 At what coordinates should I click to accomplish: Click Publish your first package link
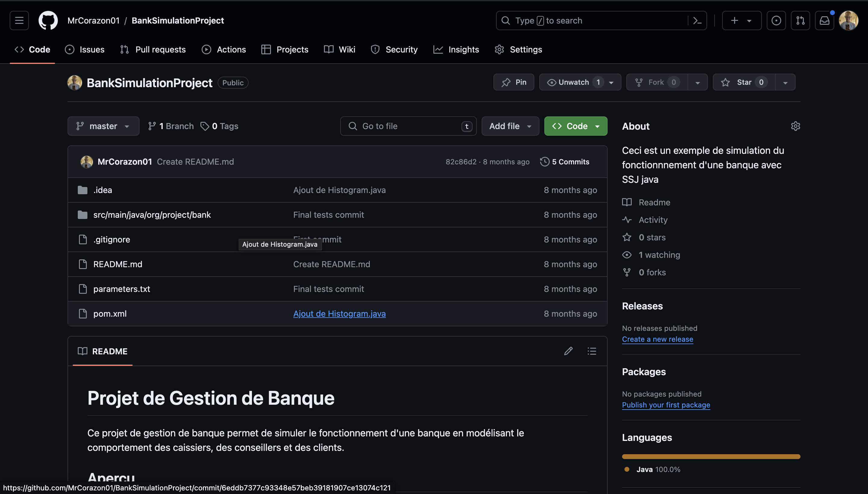(x=666, y=405)
